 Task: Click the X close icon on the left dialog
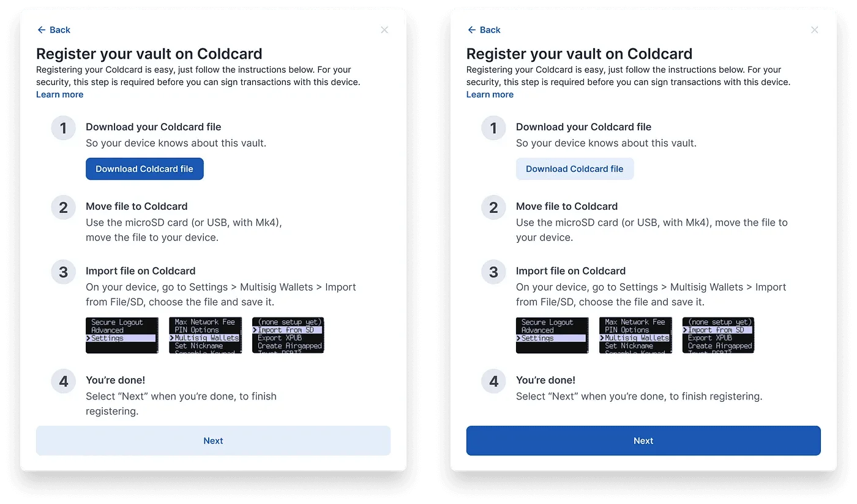pyautogui.click(x=384, y=29)
